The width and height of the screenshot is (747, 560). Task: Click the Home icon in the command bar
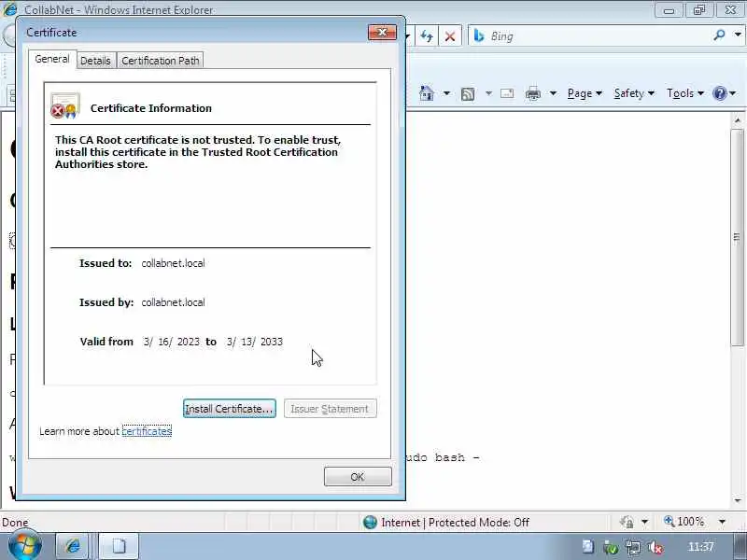tap(427, 93)
